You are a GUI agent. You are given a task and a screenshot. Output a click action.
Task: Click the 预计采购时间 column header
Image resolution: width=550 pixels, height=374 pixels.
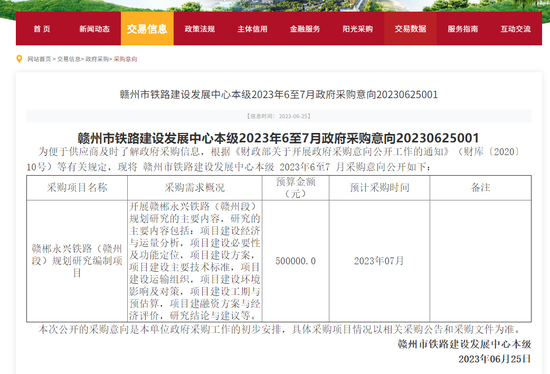pyautogui.click(x=380, y=188)
